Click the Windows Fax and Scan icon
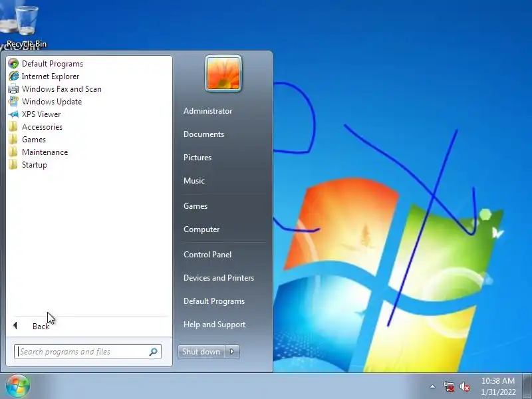 [13, 89]
